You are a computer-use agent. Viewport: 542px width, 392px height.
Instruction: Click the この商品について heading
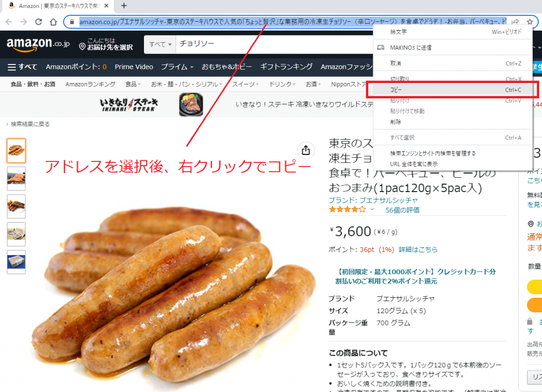click(358, 353)
